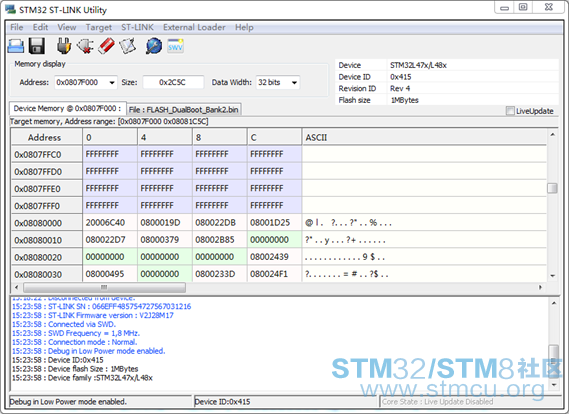Open the ST-LINK firmware update globe icon
569x414 pixels.
click(x=154, y=46)
